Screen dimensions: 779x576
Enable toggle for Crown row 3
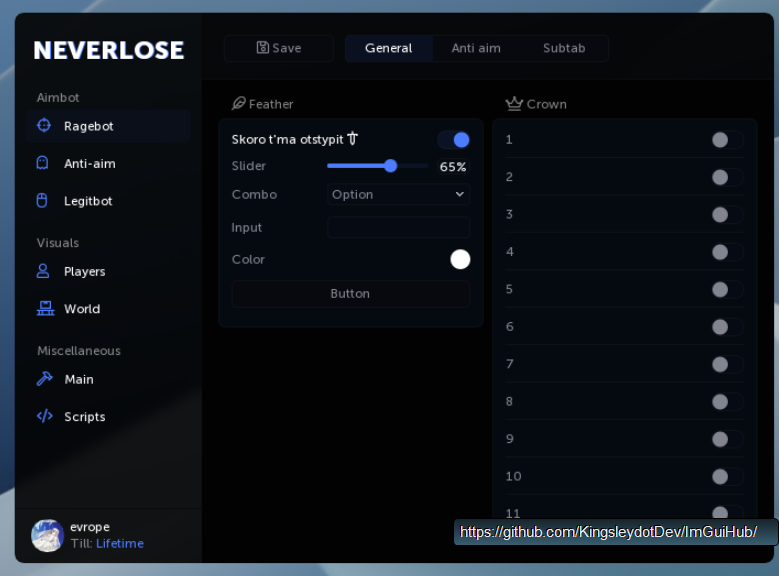(727, 215)
